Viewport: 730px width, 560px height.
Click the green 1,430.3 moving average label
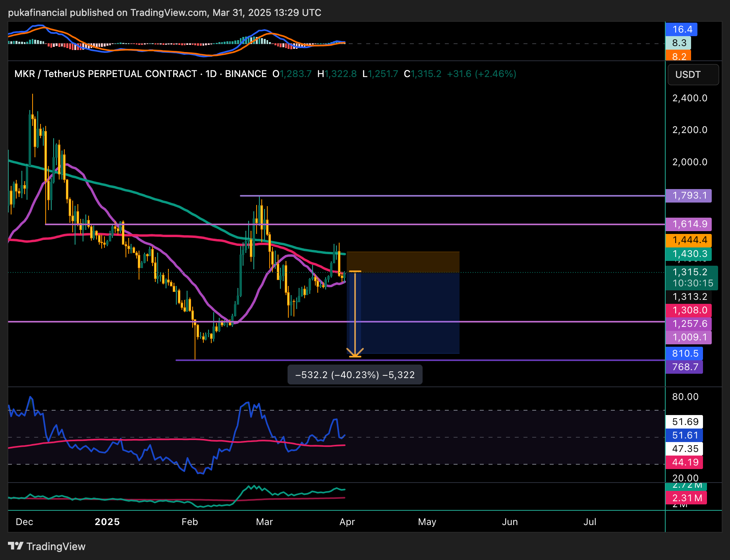688,254
